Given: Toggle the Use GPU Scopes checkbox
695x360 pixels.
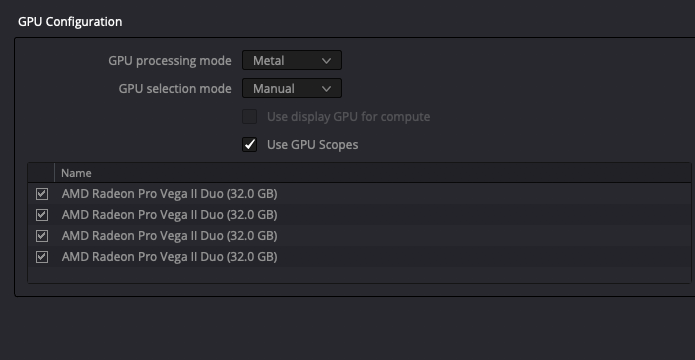Looking at the screenshot, I should (250, 145).
